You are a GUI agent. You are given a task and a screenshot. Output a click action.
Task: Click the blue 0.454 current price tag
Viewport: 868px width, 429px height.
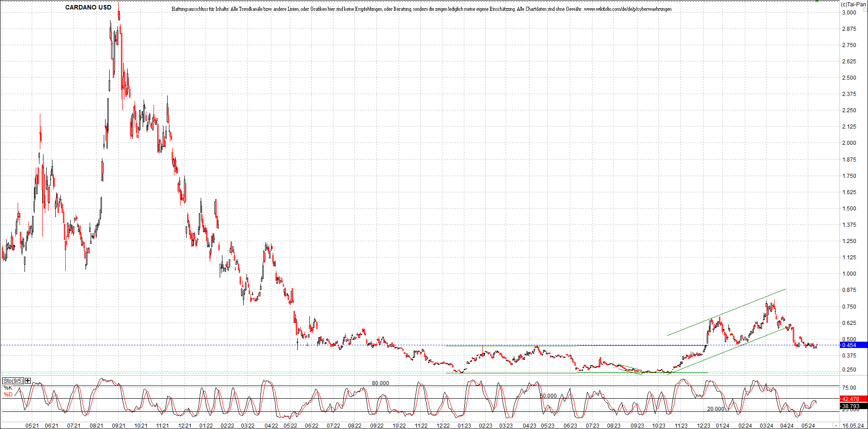854,345
